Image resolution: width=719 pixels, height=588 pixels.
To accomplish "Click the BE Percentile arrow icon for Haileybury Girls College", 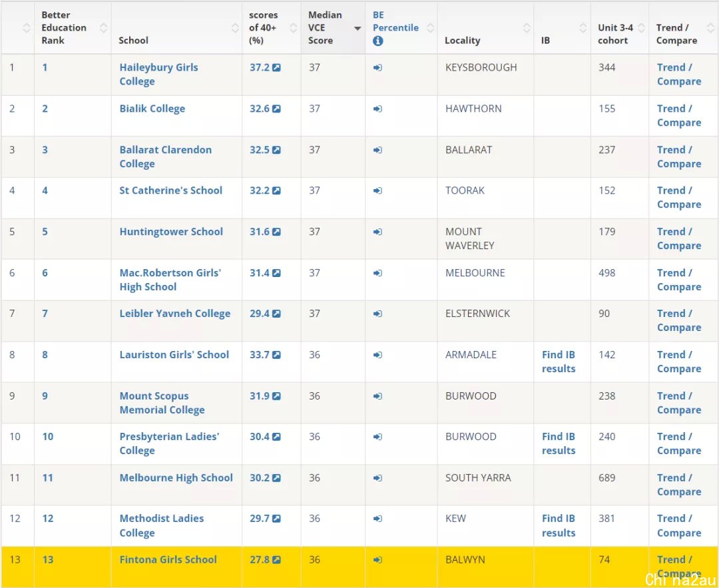I will (378, 68).
